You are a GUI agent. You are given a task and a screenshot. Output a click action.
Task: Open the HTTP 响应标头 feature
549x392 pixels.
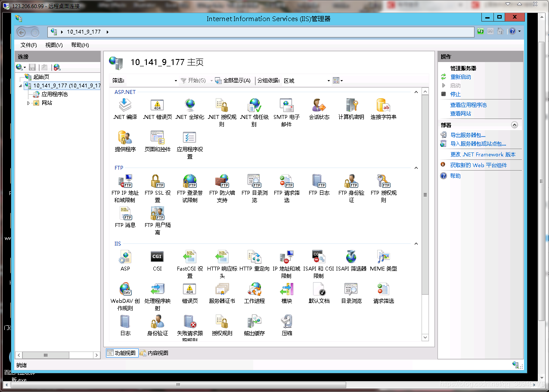(x=222, y=264)
